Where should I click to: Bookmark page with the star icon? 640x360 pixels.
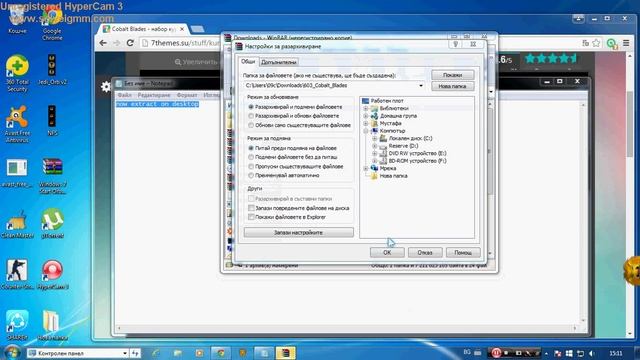(596, 43)
